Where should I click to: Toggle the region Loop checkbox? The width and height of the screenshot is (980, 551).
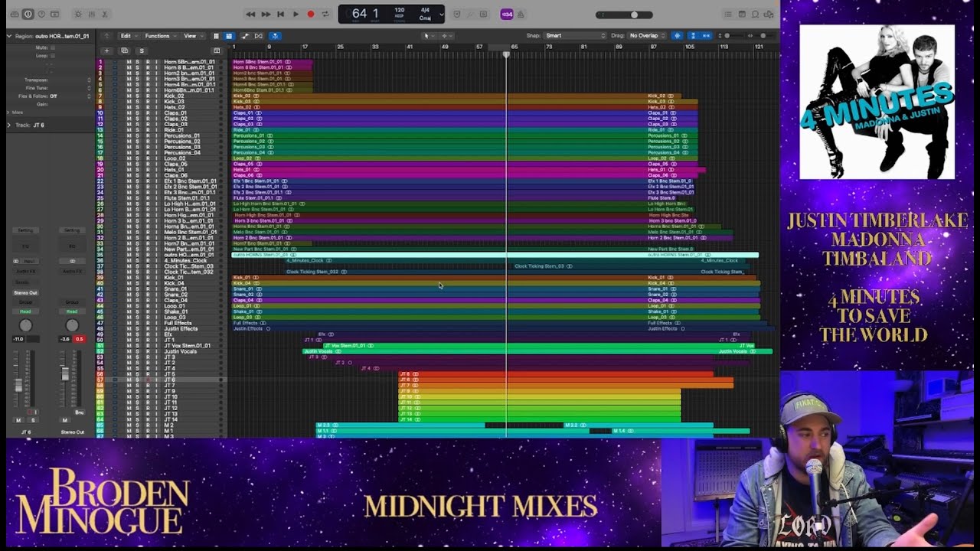click(x=53, y=56)
